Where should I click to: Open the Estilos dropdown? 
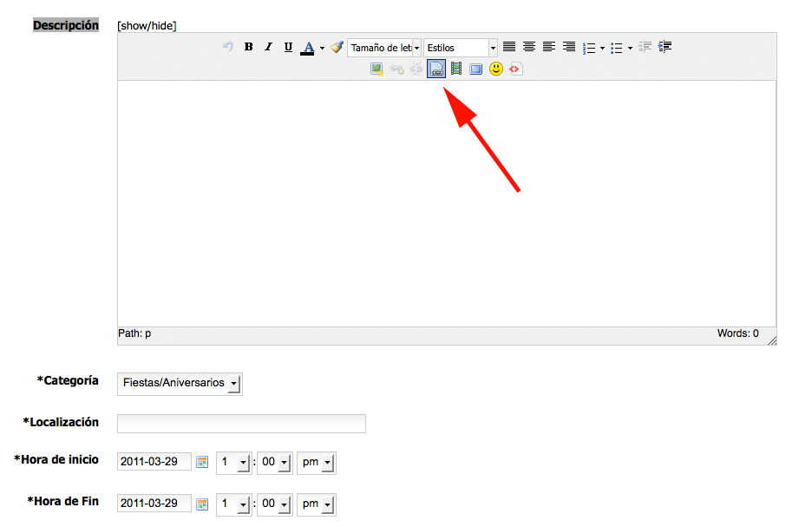[x=461, y=48]
